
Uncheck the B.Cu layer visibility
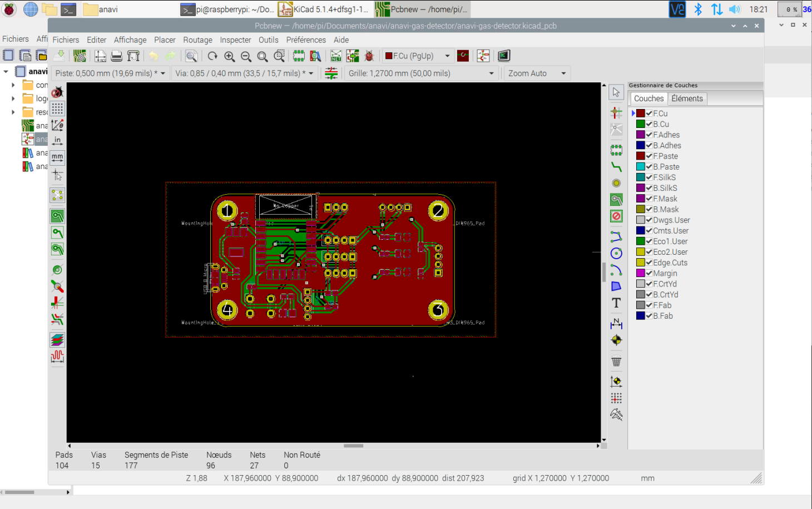pos(649,124)
